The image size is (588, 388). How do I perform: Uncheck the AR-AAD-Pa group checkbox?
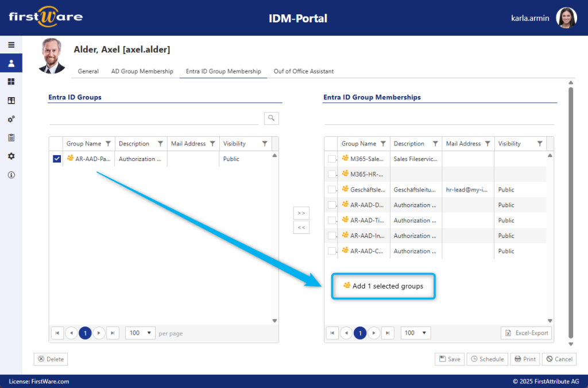56,159
